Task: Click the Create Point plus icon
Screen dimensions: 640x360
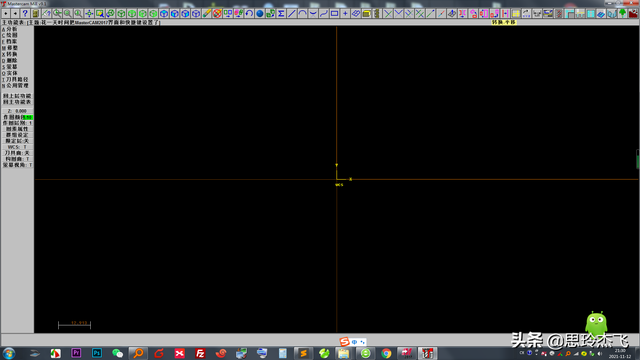Action: point(345,13)
